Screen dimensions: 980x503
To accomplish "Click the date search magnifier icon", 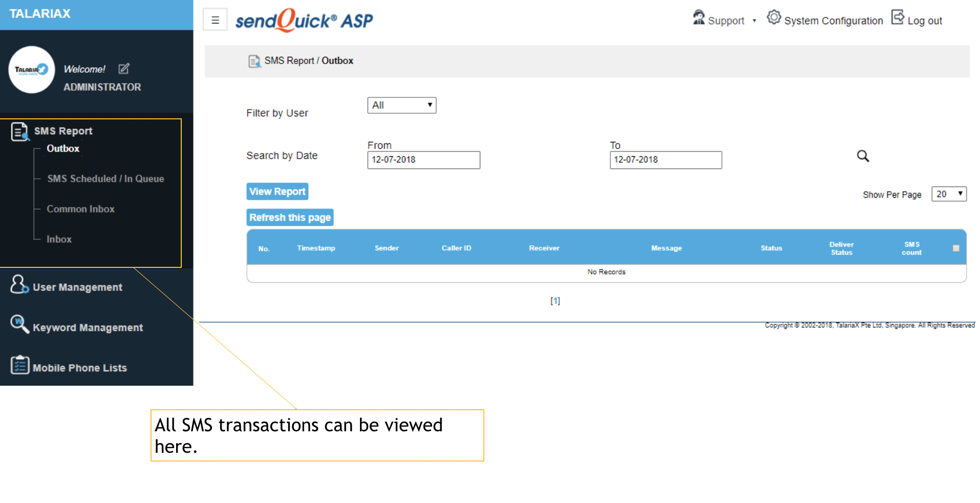I will [x=863, y=156].
